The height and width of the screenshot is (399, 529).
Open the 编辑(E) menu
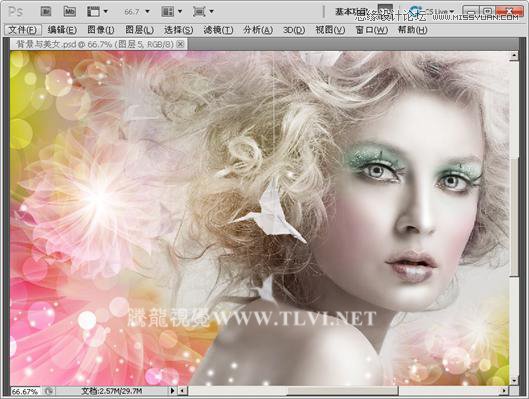click(62, 30)
